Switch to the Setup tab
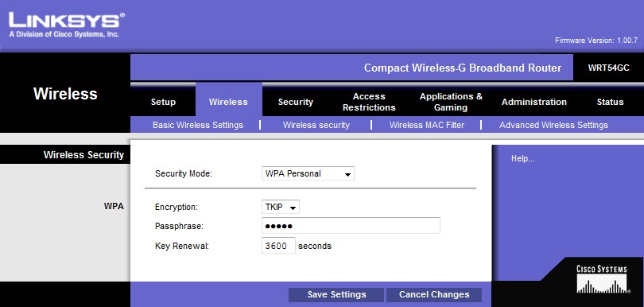 click(x=163, y=102)
